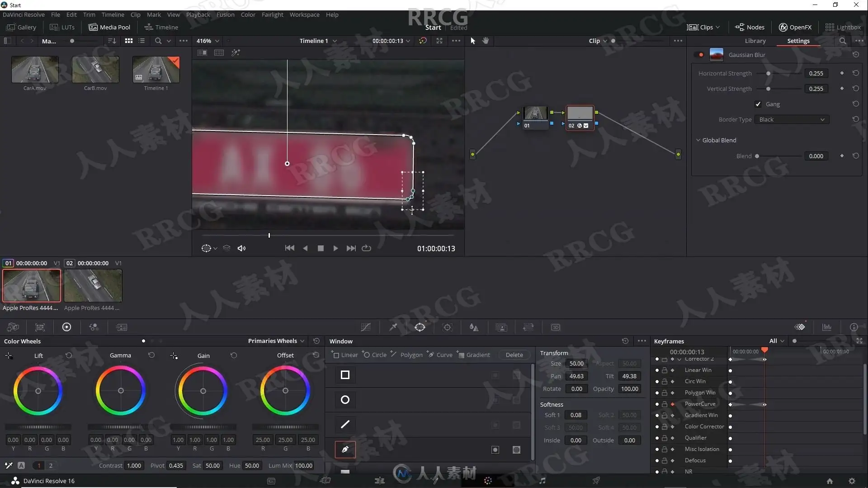Viewport: 868px width, 488px height.
Task: Reset Horizontal Strength parameter
Action: coord(856,73)
